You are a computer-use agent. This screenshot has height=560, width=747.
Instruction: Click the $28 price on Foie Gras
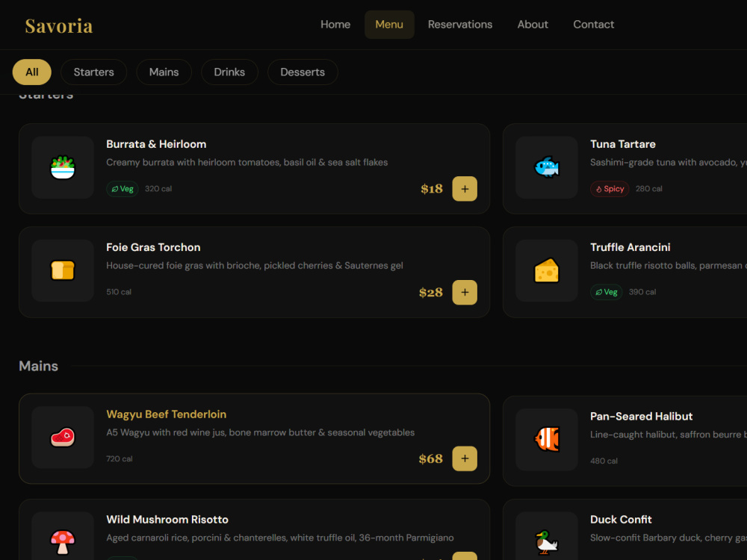(431, 292)
